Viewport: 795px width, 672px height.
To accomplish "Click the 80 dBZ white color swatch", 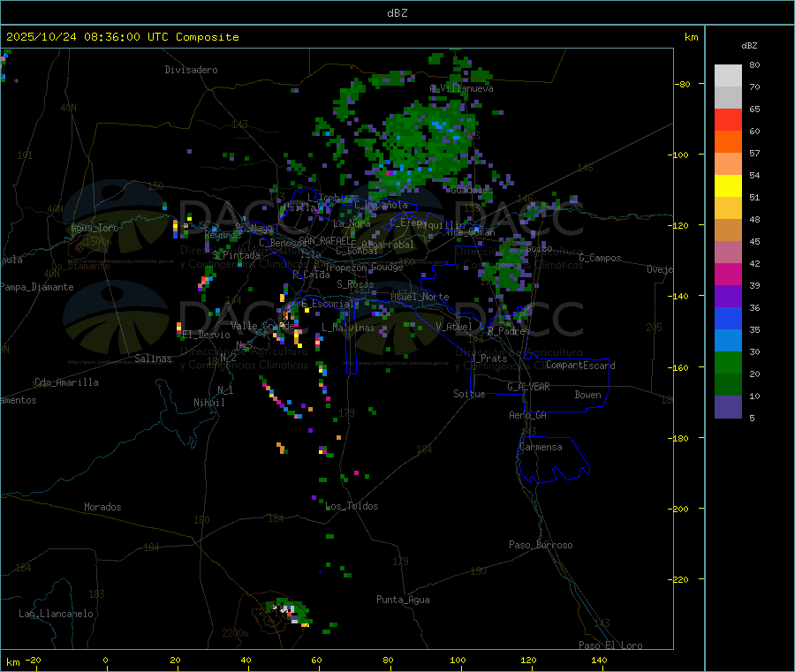I will click(728, 76).
